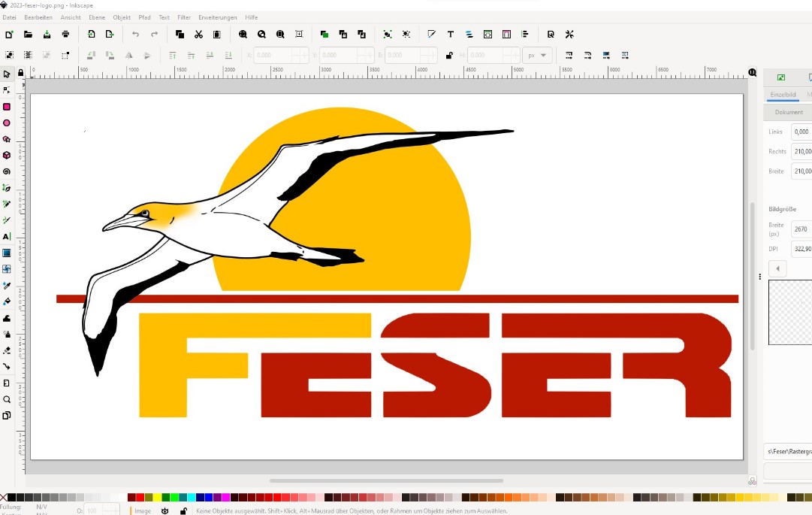Save the document with the save icon
This screenshot has width=812, height=515.
[x=47, y=34]
